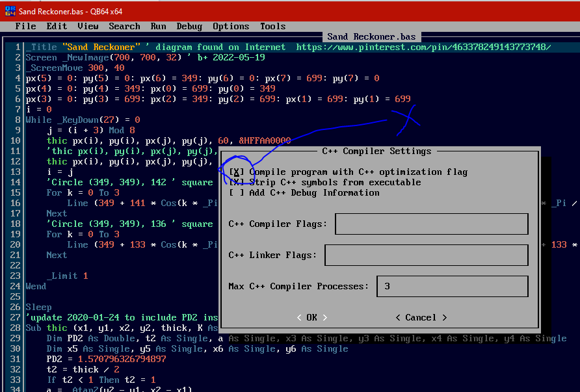Click the "_Limit 1" statement

coord(68,276)
